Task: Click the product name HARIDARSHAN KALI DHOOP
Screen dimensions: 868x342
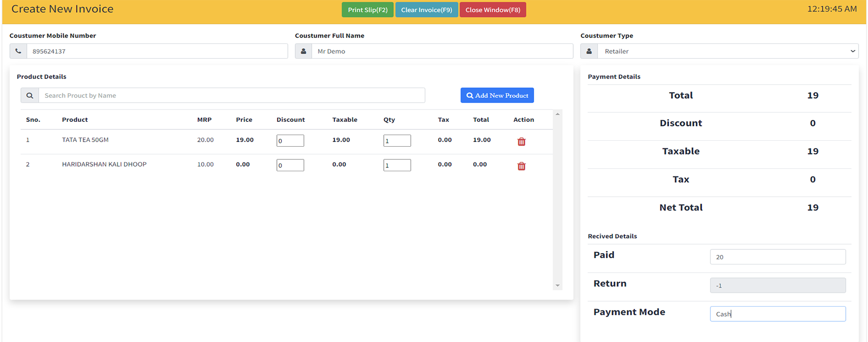Action: pos(104,164)
